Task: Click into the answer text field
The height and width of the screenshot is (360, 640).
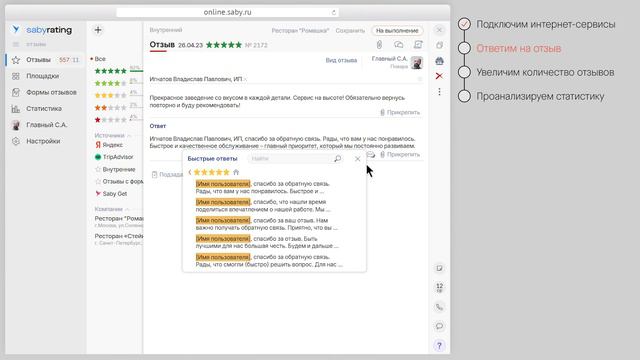Action: (x=282, y=142)
